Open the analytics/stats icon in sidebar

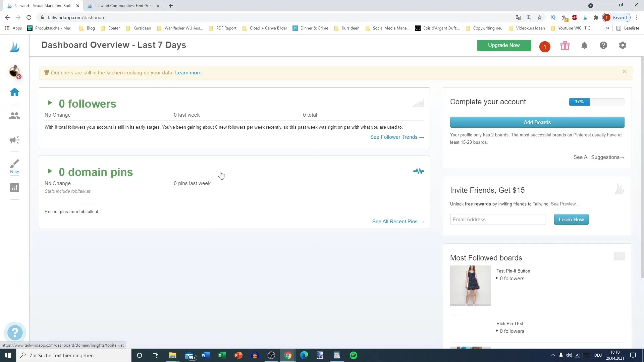15,187
